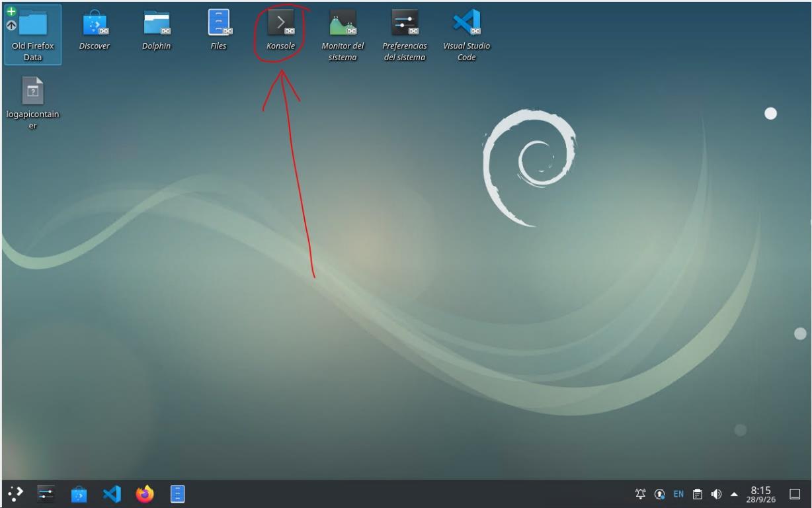The width and height of the screenshot is (812, 508).
Task: Open Preferencias del sistema desktop shortcut
Action: click(x=405, y=35)
